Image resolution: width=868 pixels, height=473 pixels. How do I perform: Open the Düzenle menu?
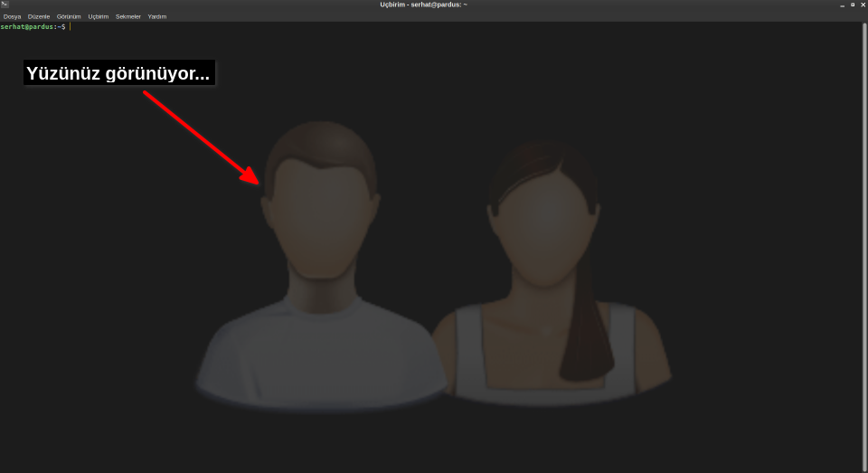[39, 16]
